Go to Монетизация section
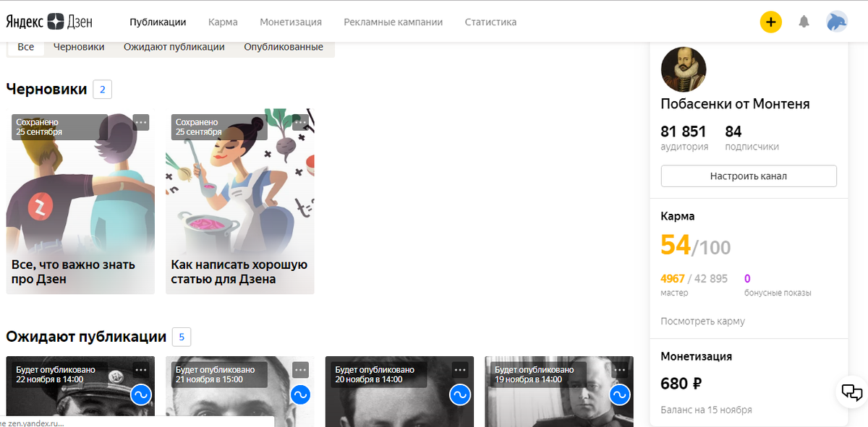This screenshot has height=427, width=868. pyautogui.click(x=291, y=22)
